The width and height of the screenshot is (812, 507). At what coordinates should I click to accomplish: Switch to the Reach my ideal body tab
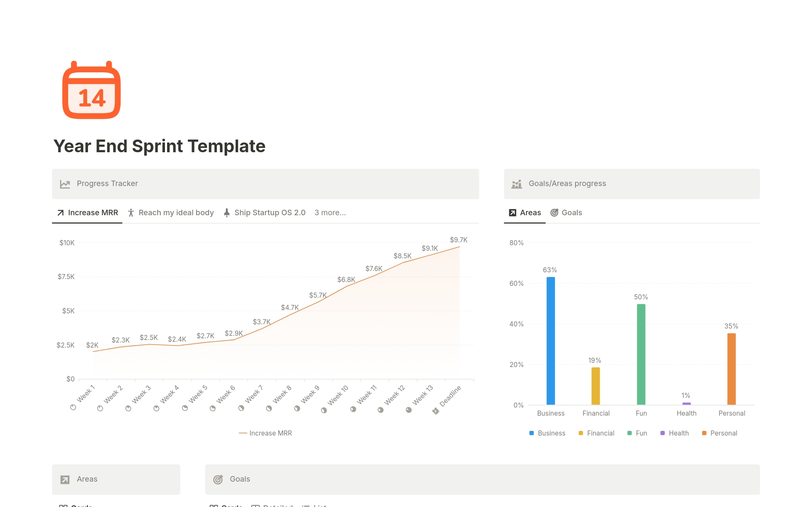pyautogui.click(x=176, y=213)
